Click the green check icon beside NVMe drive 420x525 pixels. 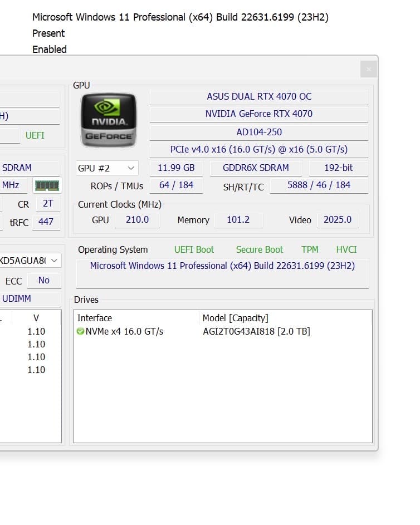click(x=80, y=331)
